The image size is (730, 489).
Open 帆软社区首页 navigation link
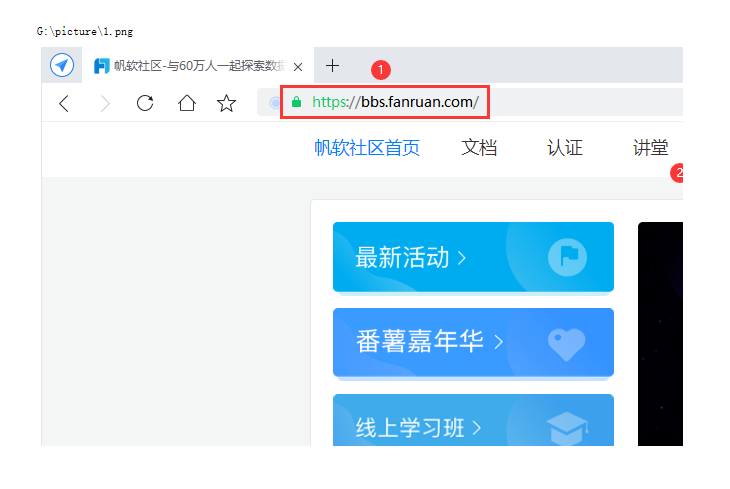point(367,148)
